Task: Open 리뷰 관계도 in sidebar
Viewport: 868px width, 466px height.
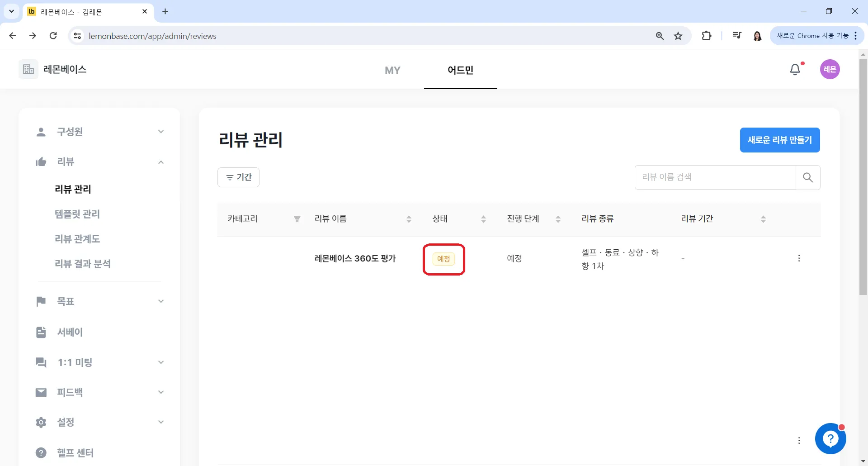Action: [x=77, y=239]
